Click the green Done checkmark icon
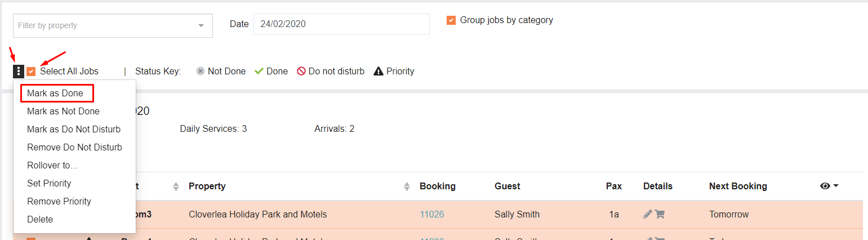The image size is (868, 240). coord(259,72)
